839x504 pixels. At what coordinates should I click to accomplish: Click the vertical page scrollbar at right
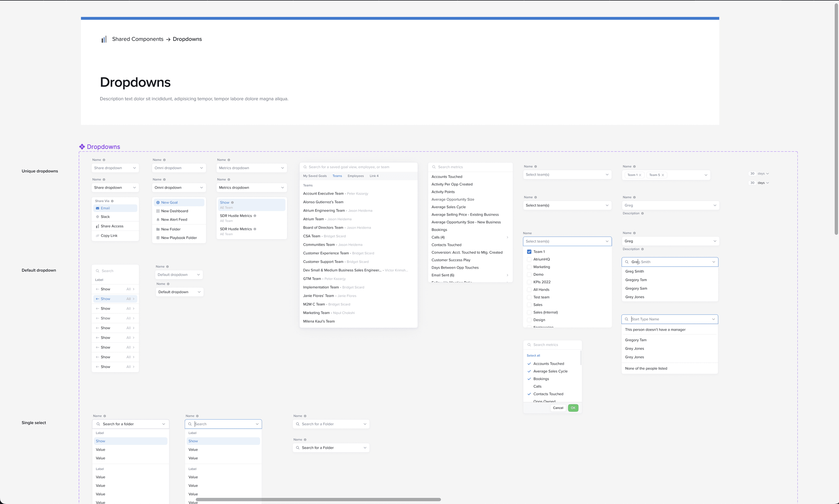[x=836, y=119]
